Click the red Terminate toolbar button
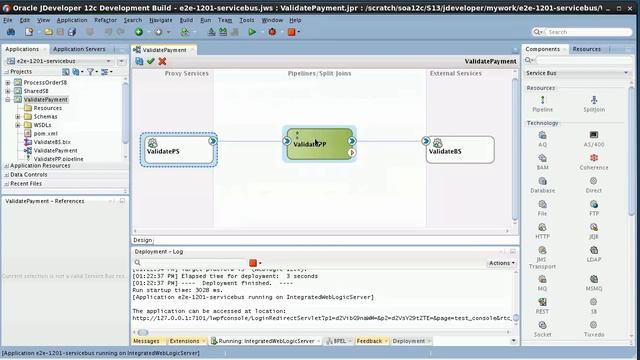Image resolution: width=640 pixels, height=360 pixels. [x=291, y=32]
